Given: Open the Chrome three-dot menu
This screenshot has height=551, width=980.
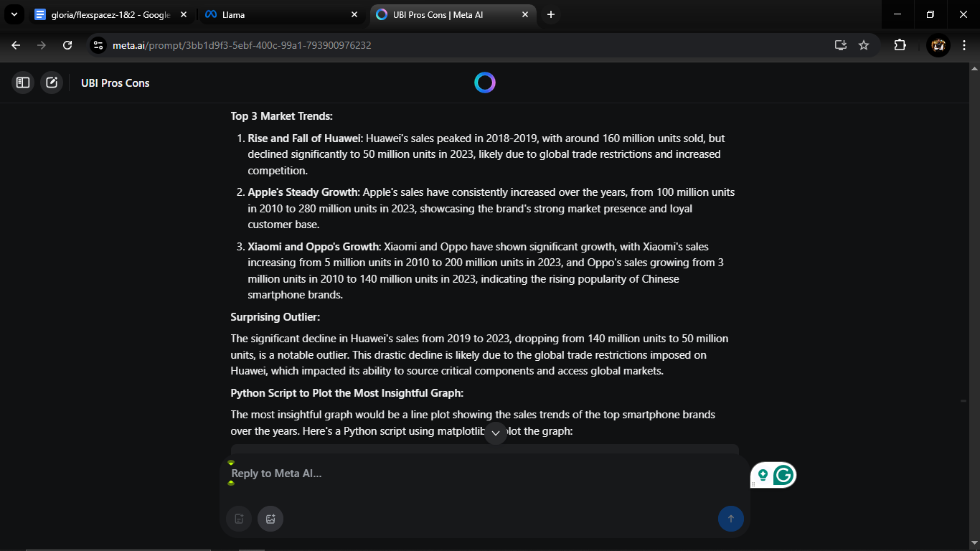Looking at the screenshot, I should (x=964, y=45).
